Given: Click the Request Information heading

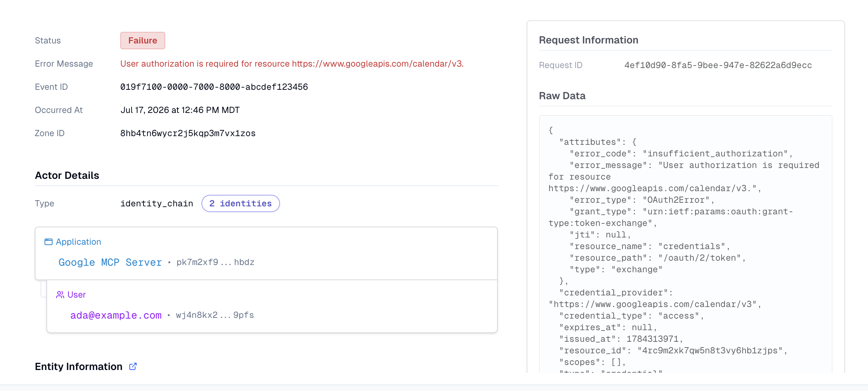Looking at the screenshot, I should tap(589, 40).
